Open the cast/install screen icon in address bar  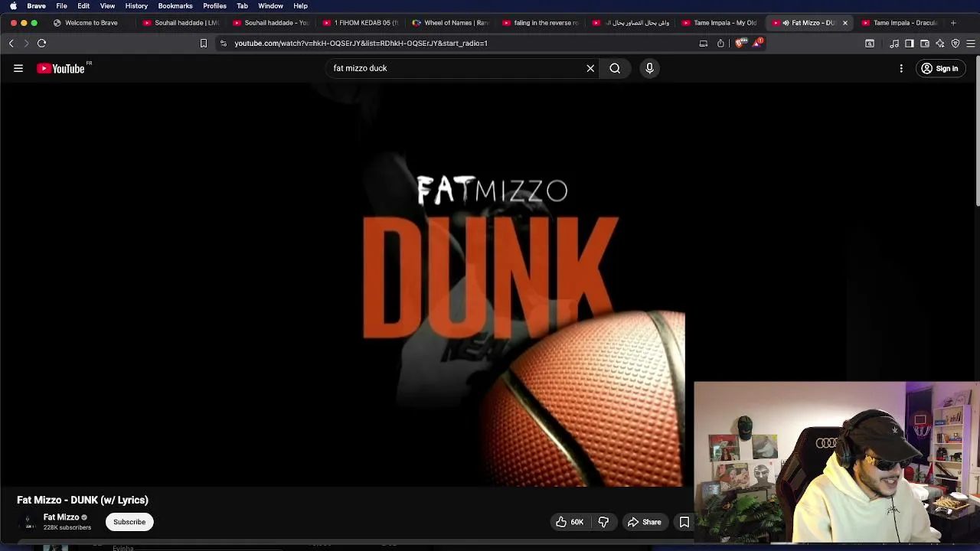click(x=704, y=44)
